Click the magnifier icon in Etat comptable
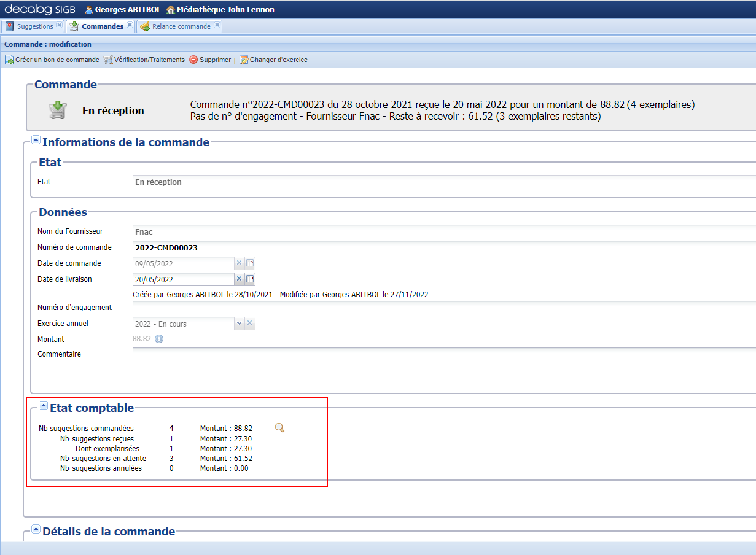Image resolution: width=756 pixels, height=555 pixels. coord(279,427)
